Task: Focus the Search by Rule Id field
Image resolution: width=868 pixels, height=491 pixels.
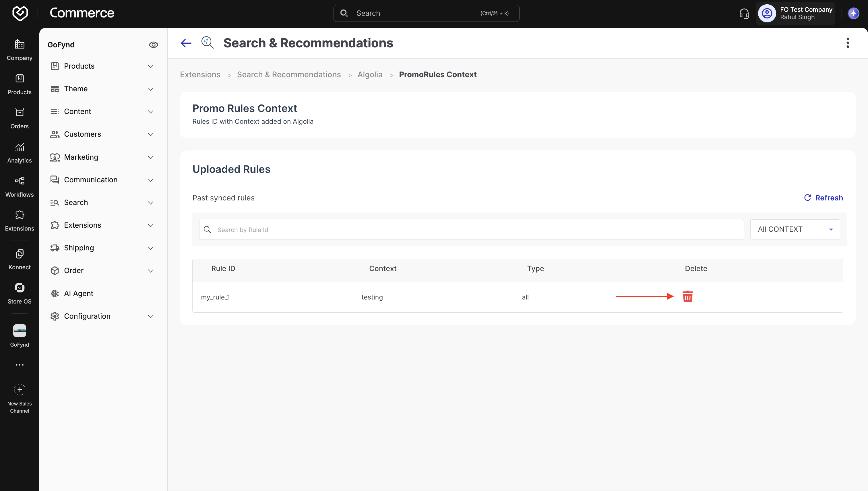Action: click(471, 229)
